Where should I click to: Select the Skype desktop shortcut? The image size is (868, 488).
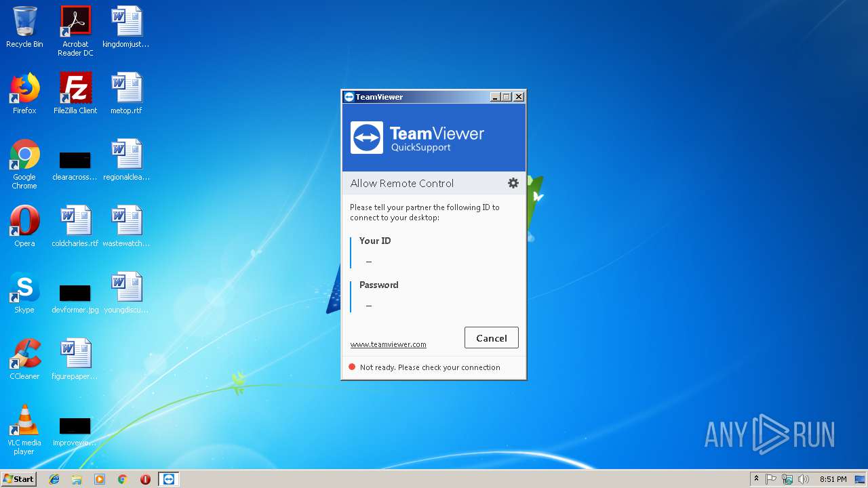[x=24, y=293]
